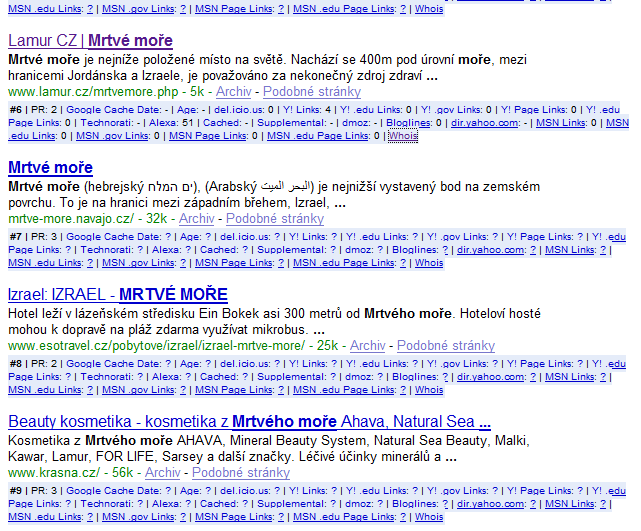Screen dimensions: 641x531
Task: Open Archiv for the esotravel.cz result
Action: click(368, 346)
